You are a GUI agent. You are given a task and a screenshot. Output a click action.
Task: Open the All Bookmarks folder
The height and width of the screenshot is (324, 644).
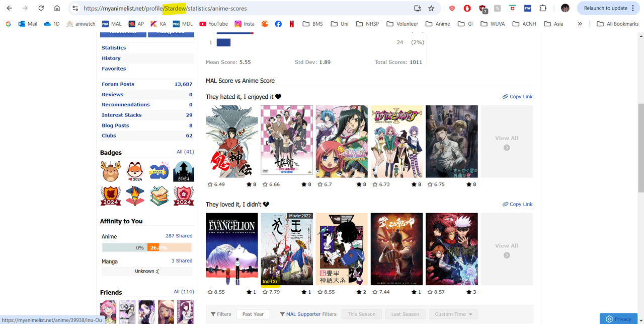tap(617, 24)
